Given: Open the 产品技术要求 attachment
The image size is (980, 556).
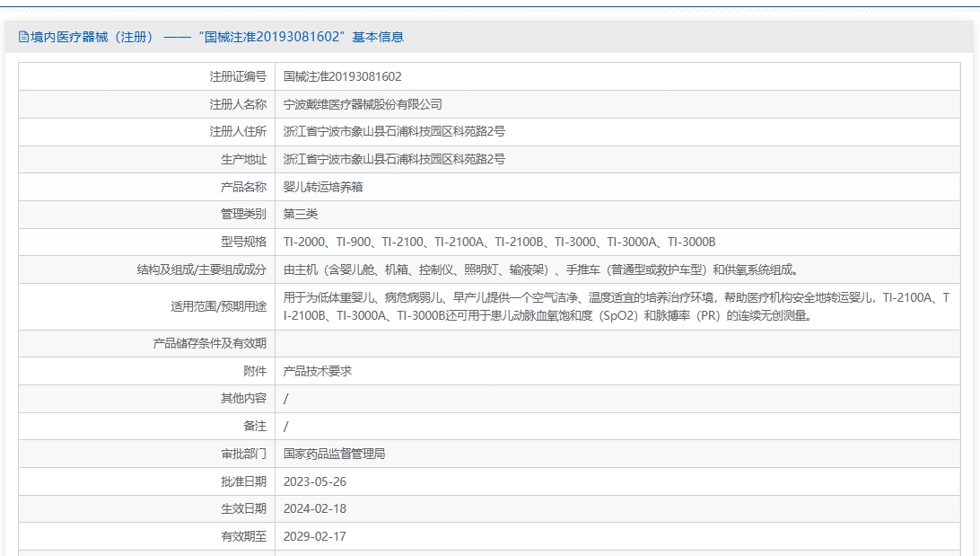Looking at the screenshot, I should 318,371.
